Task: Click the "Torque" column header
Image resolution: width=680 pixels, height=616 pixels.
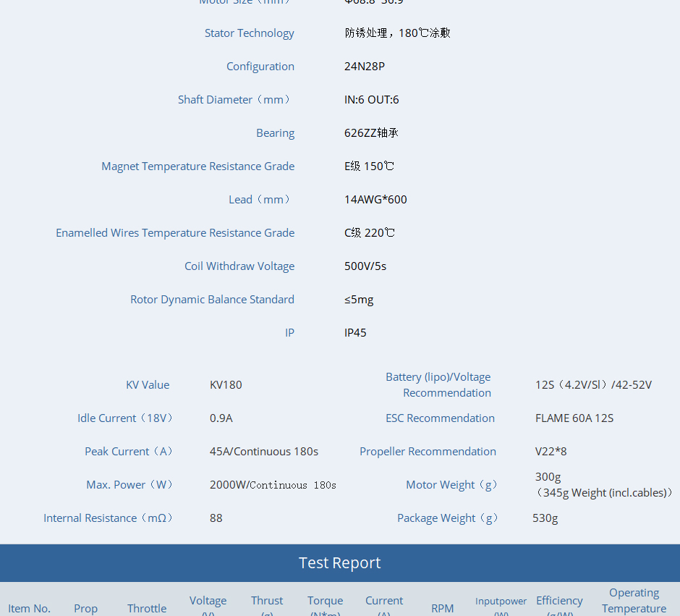Action: pos(326,601)
